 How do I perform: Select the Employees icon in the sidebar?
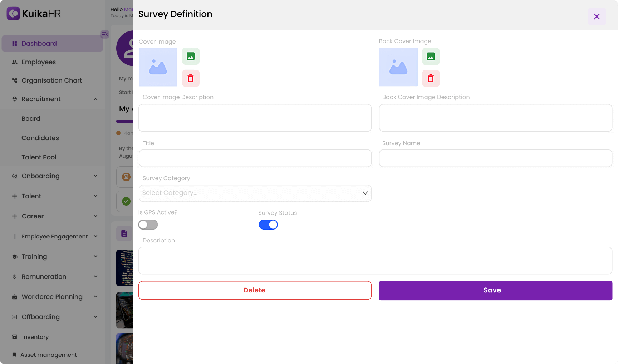(14, 62)
